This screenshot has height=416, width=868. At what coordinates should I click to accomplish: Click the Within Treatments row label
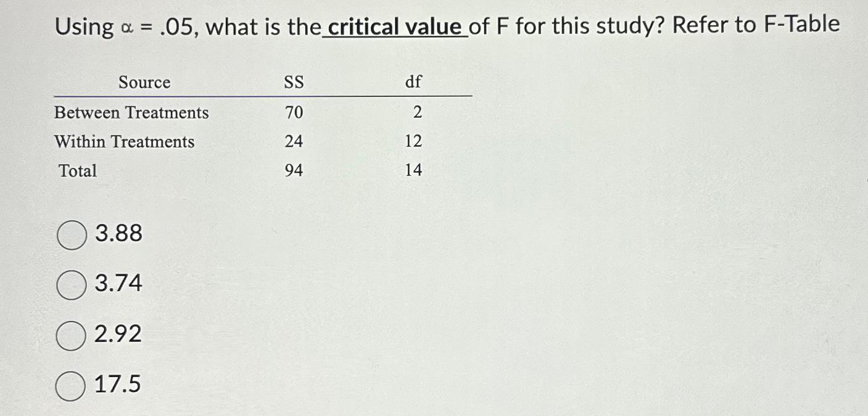(125, 142)
